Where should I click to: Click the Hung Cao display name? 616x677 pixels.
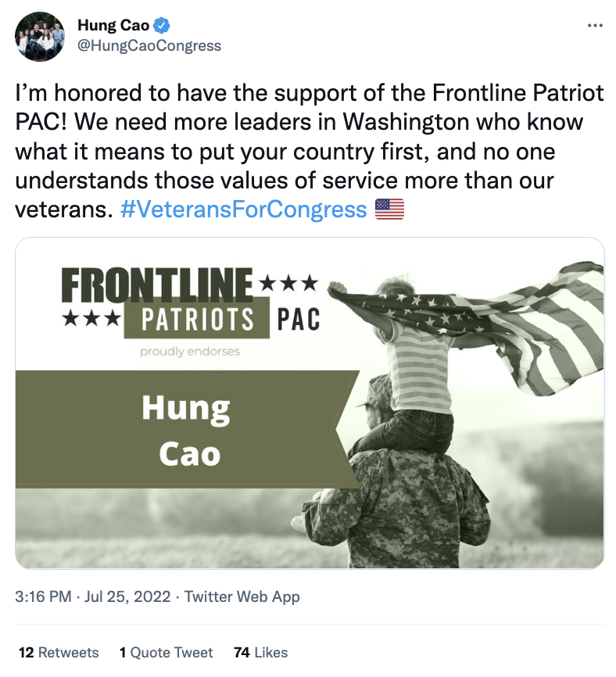coord(113,26)
